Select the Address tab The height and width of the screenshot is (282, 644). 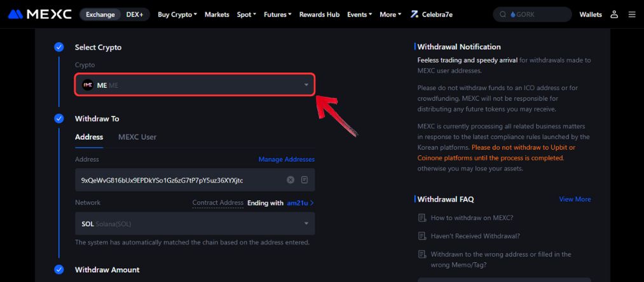[x=89, y=137]
